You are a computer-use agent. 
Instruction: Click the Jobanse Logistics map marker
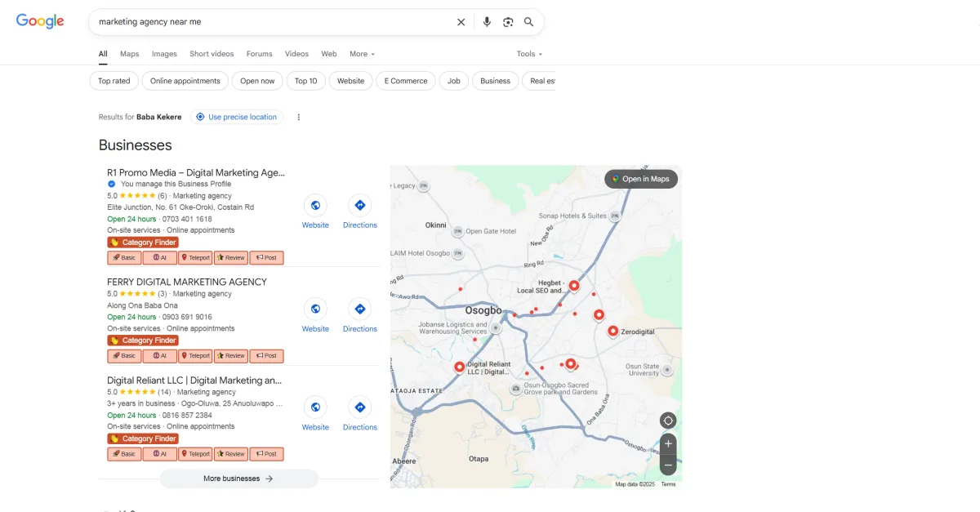[495, 327]
